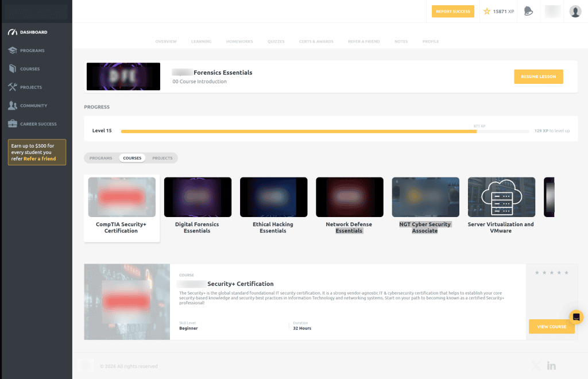Click the Community people icon
Screen dimensions: 588x379
click(13, 105)
